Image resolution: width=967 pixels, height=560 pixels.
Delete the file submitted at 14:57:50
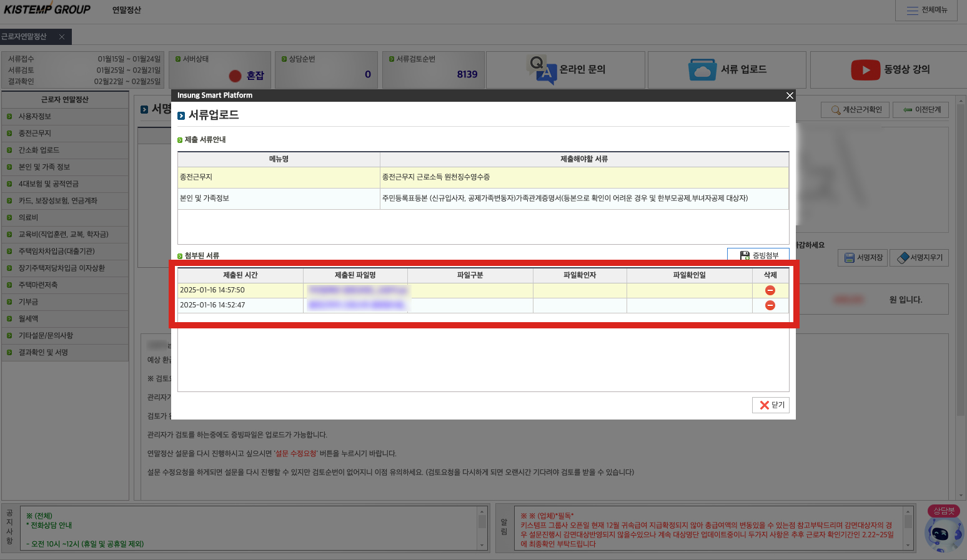point(770,290)
